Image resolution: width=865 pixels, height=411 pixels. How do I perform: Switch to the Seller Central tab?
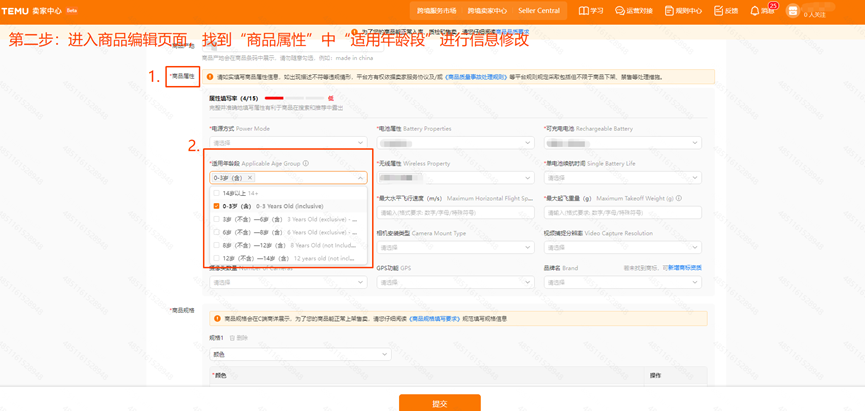[539, 11]
